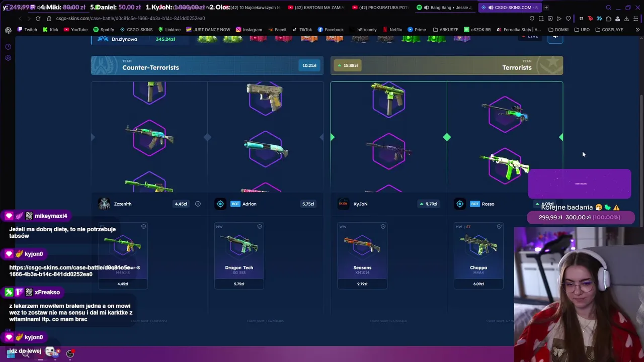Open the Twitch bookmark
Viewport: 644px width, 362px height.
click(27, 30)
